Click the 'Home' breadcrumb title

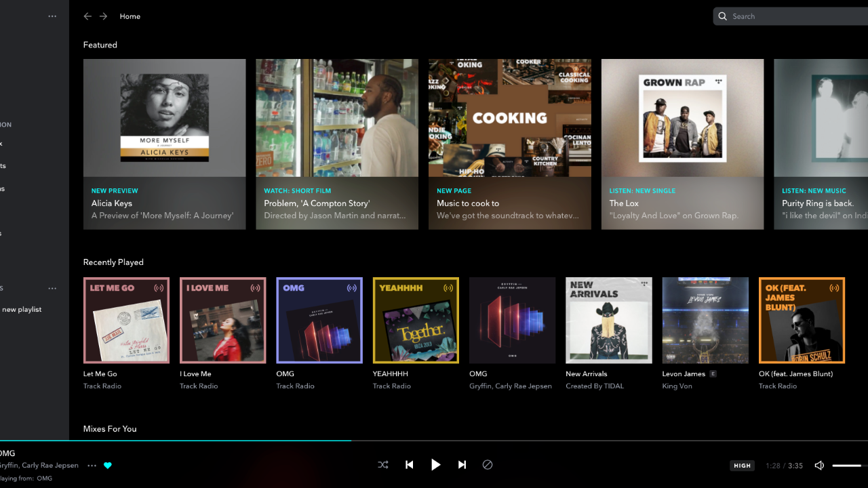tap(130, 16)
